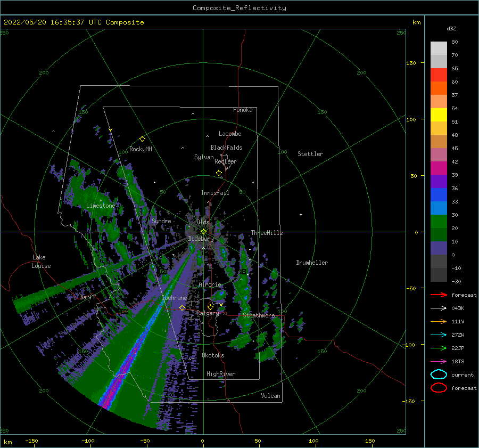Click the Limestone label

[x=101, y=206]
